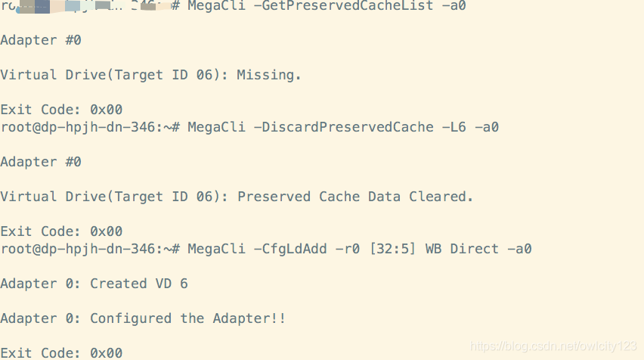Viewport: 644px width, 360px height.
Task: Click the "Preserved Cache Data Cleared." text
Action: pyautogui.click(x=355, y=197)
